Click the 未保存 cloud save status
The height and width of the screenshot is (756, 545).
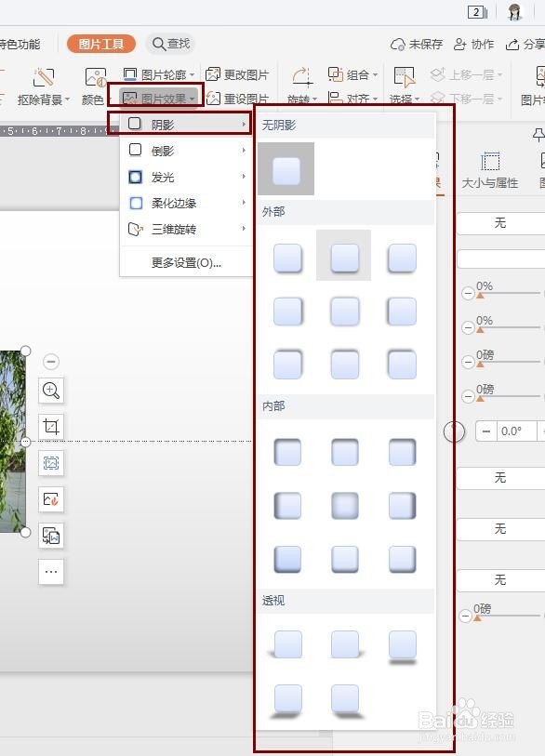click(x=417, y=45)
